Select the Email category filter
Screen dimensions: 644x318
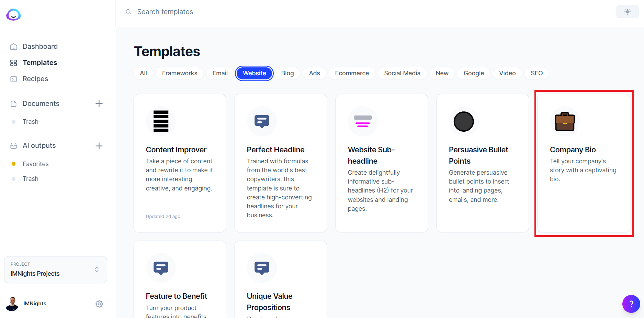(x=220, y=73)
